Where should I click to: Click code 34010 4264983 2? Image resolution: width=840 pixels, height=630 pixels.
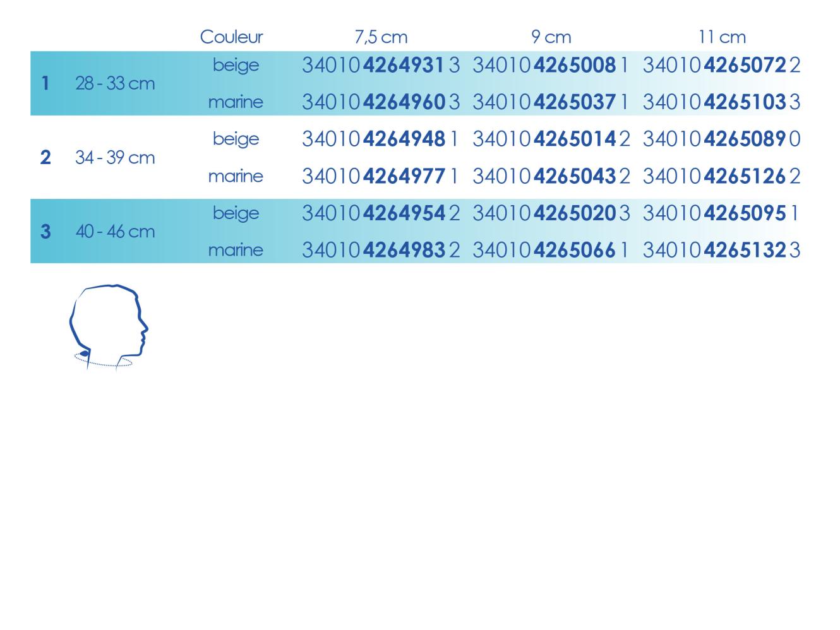(381, 251)
